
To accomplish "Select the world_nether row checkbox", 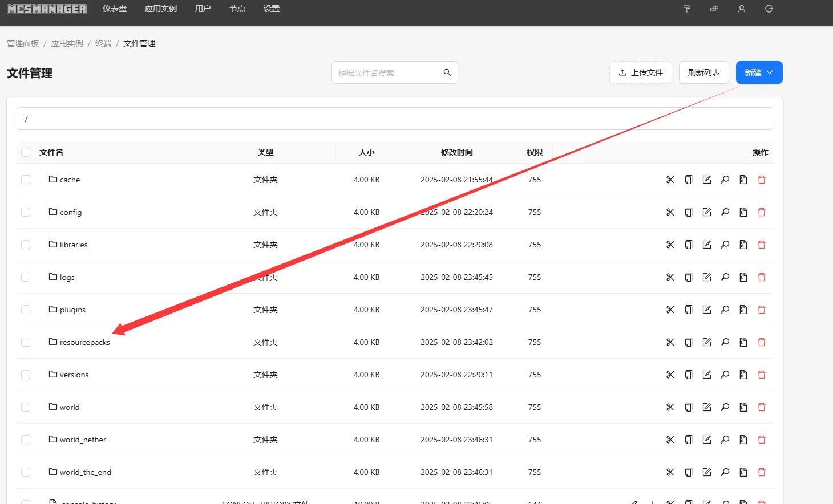I will (x=26, y=440).
